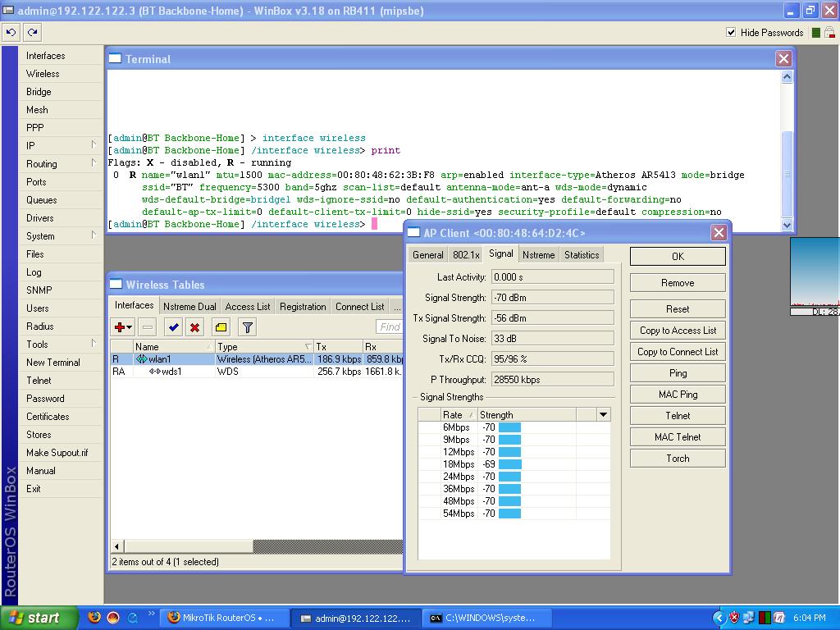Click the funnel filter icon
840x630 pixels.
pos(247,327)
